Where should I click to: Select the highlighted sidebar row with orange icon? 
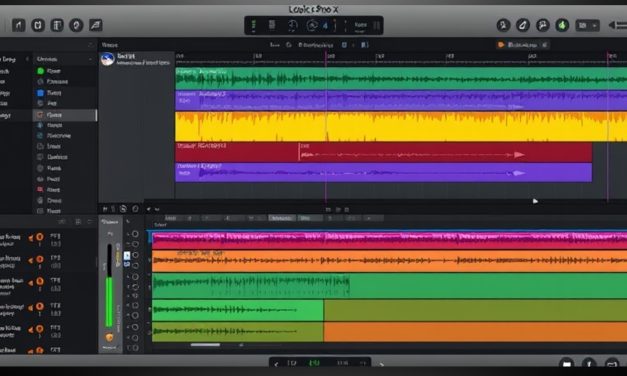click(64, 115)
